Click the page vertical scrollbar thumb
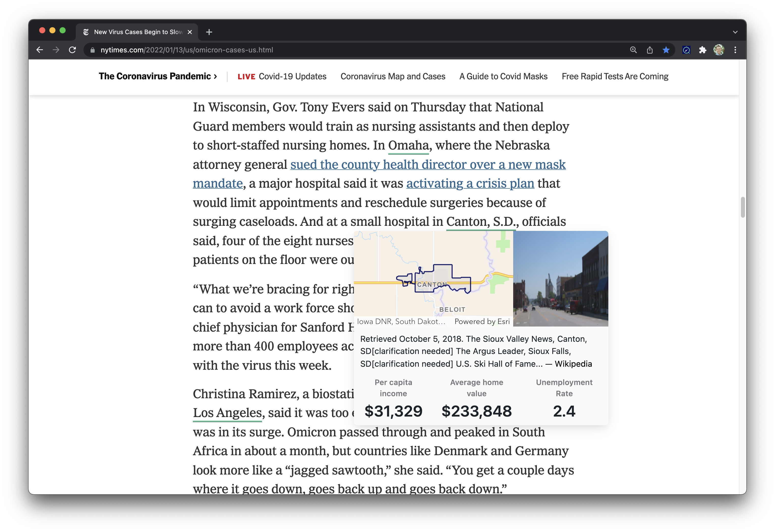Image resolution: width=775 pixels, height=532 pixels. click(742, 207)
